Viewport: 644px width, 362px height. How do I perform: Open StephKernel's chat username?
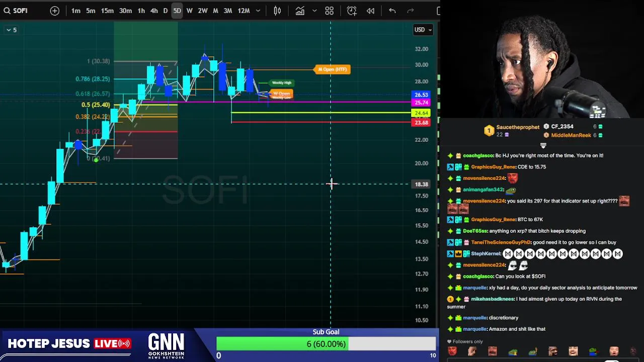486,254
